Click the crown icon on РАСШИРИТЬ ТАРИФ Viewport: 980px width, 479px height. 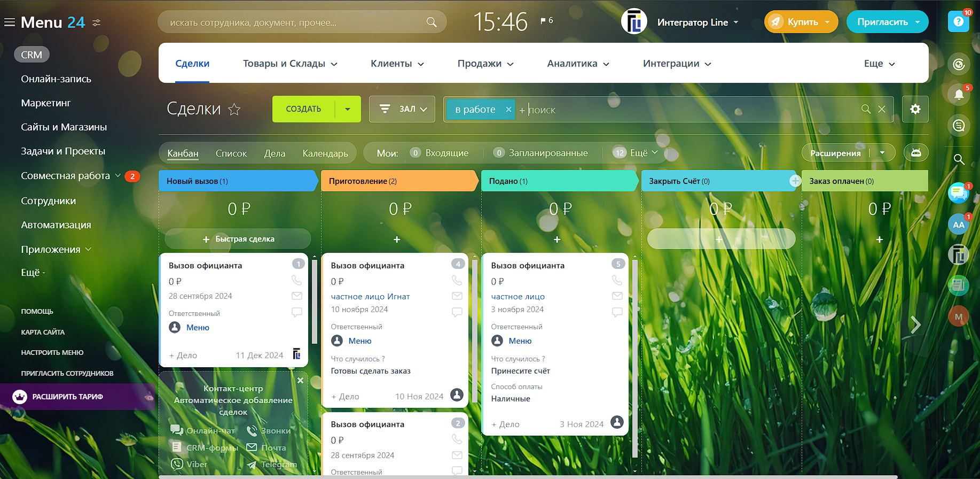(20, 397)
